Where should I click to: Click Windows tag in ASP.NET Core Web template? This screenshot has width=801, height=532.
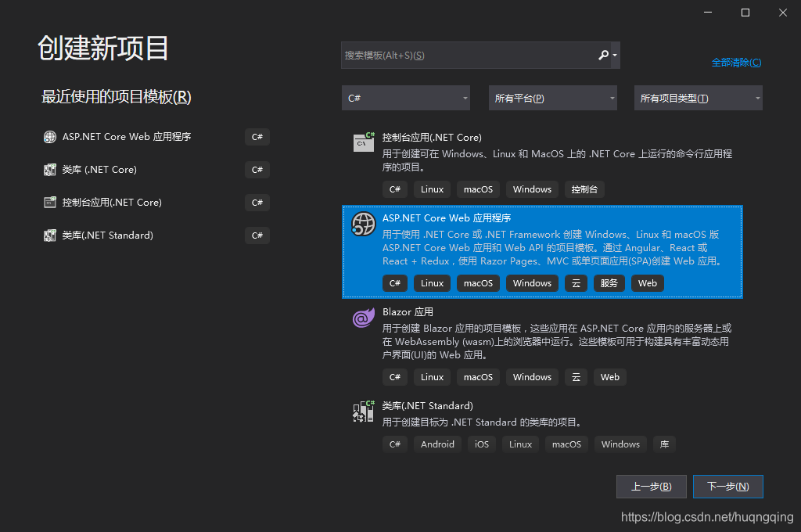[x=532, y=283]
